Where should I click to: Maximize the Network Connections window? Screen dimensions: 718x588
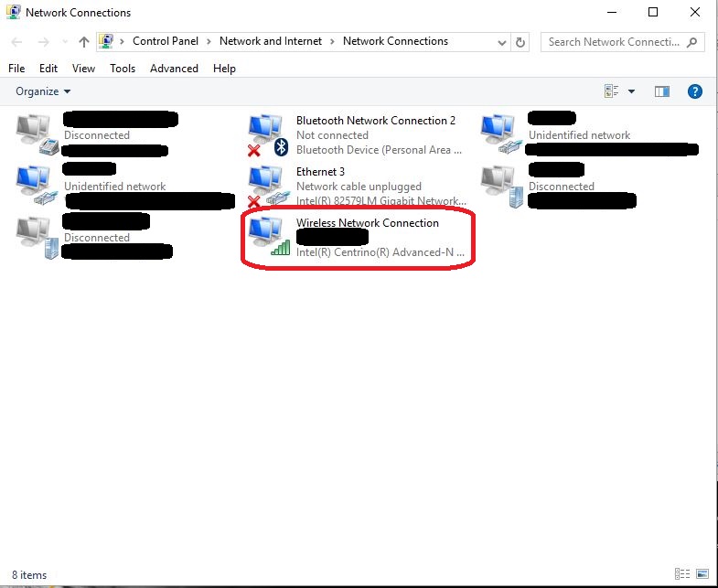coord(653,13)
